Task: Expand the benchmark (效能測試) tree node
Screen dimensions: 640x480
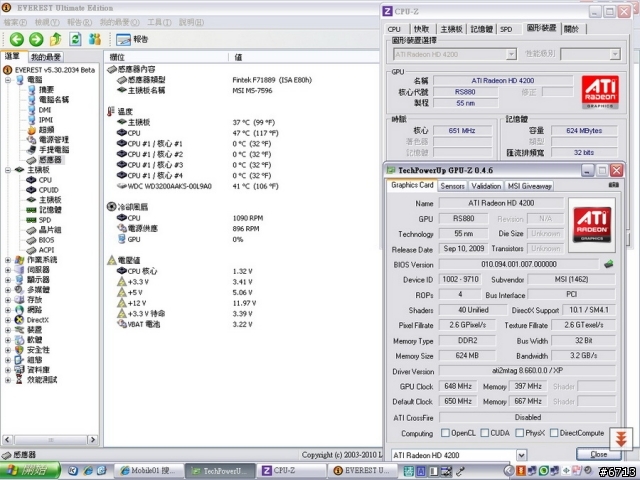Action: (x=8, y=380)
